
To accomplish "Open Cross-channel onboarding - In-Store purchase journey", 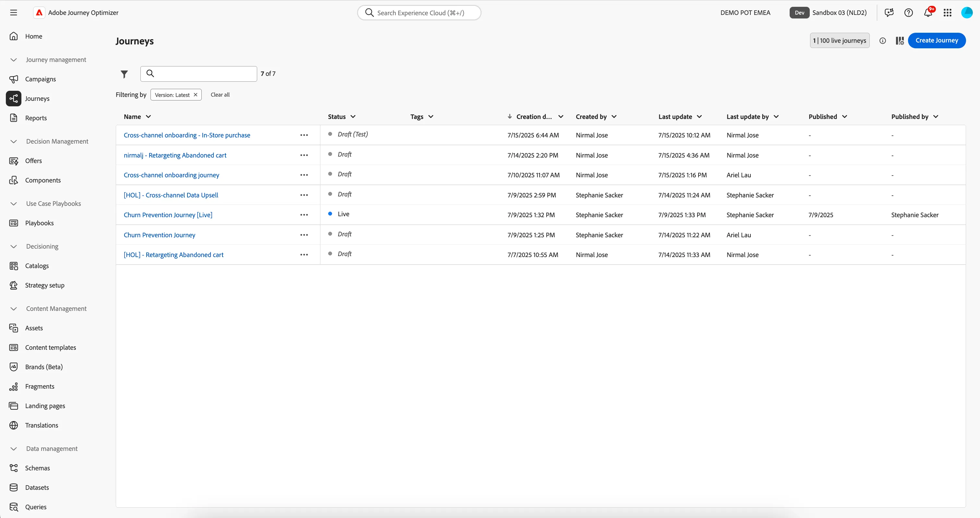I will pyautogui.click(x=187, y=135).
